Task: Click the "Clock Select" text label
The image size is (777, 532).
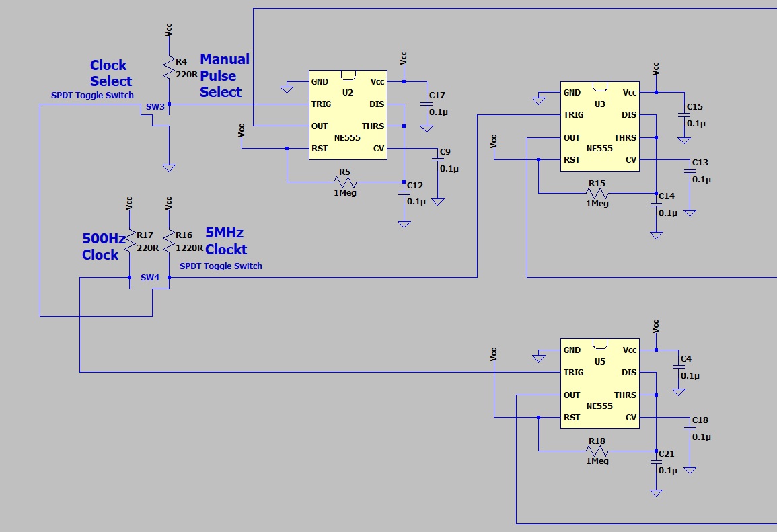Action: click(x=111, y=73)
